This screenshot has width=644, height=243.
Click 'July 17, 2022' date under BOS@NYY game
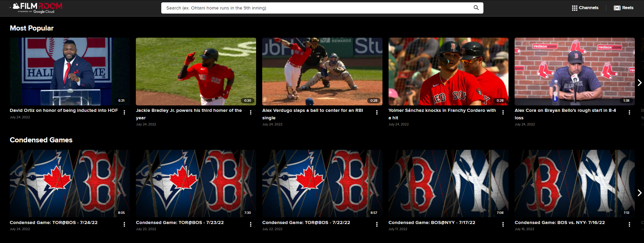coord(398,229)
